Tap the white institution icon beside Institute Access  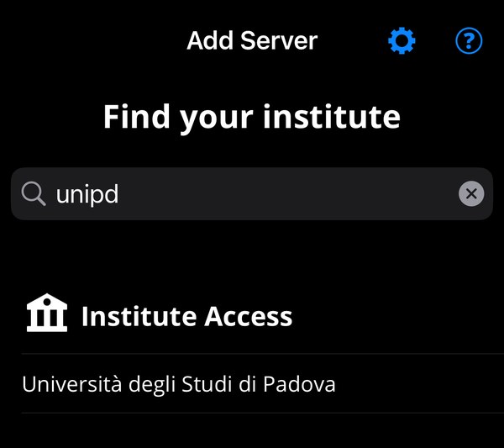[47, 314]
